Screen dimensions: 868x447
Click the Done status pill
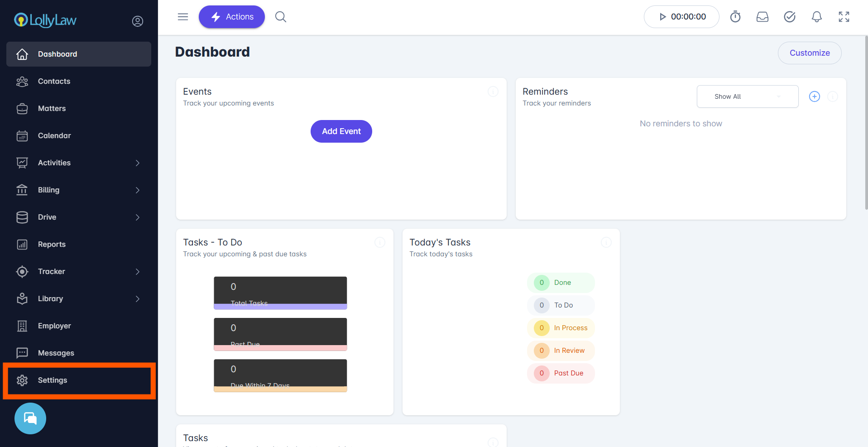[x=561, y=283]
